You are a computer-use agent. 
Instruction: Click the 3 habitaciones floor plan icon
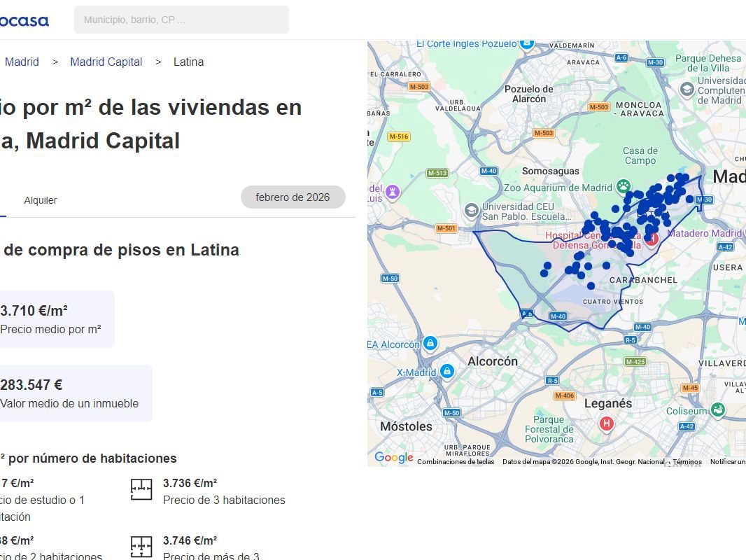[141, 490]
